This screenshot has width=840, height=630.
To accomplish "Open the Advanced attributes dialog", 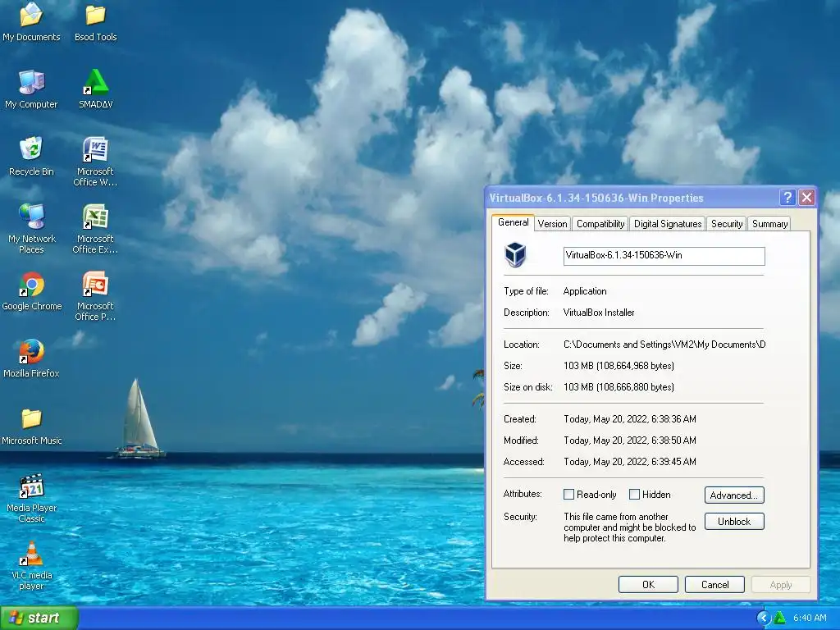I will coord(734,495).
